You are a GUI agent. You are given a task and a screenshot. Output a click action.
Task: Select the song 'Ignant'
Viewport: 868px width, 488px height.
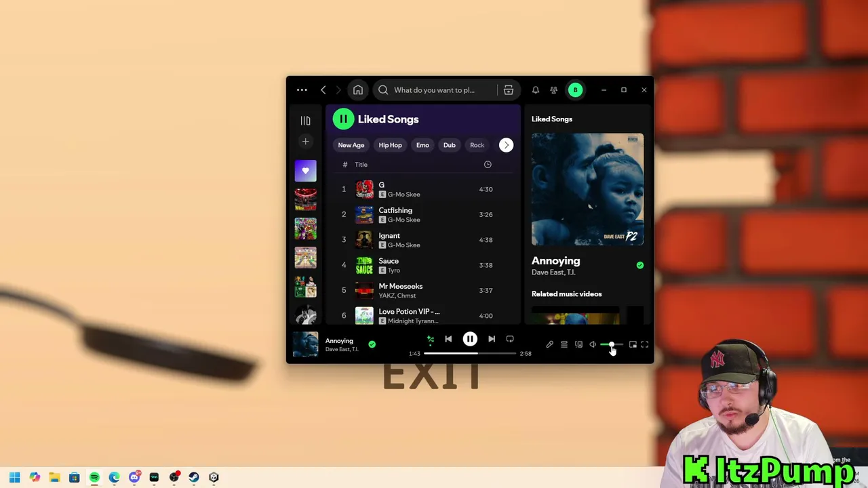coord(423,240)
